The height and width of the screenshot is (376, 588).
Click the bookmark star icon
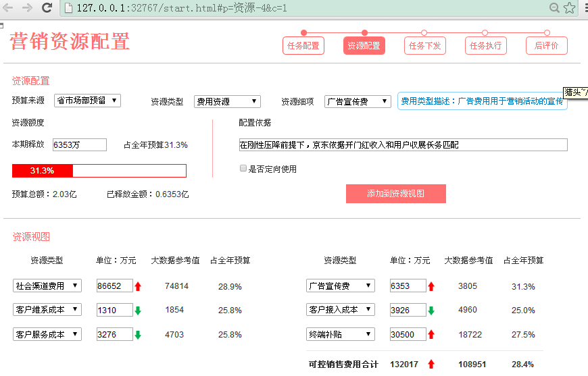(570, 8)
